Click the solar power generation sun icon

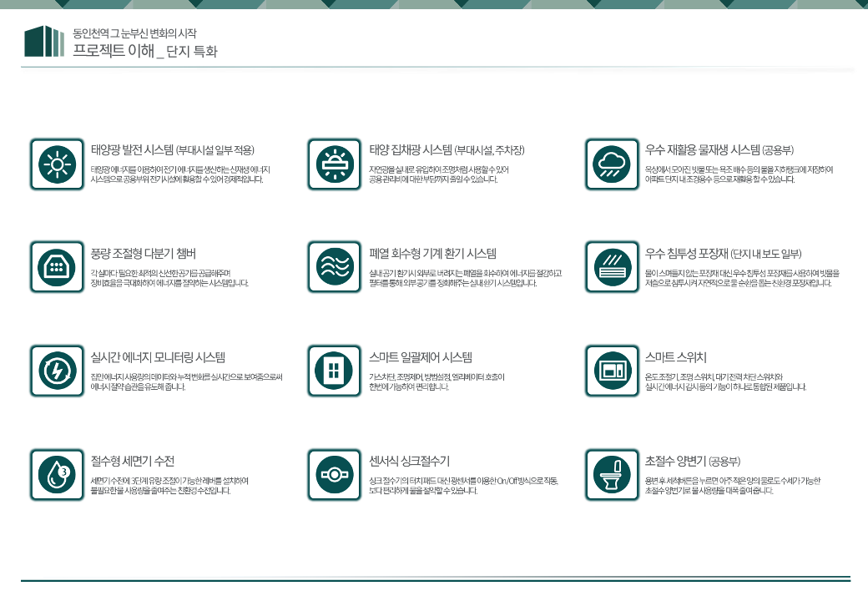[x=57, y=163]
